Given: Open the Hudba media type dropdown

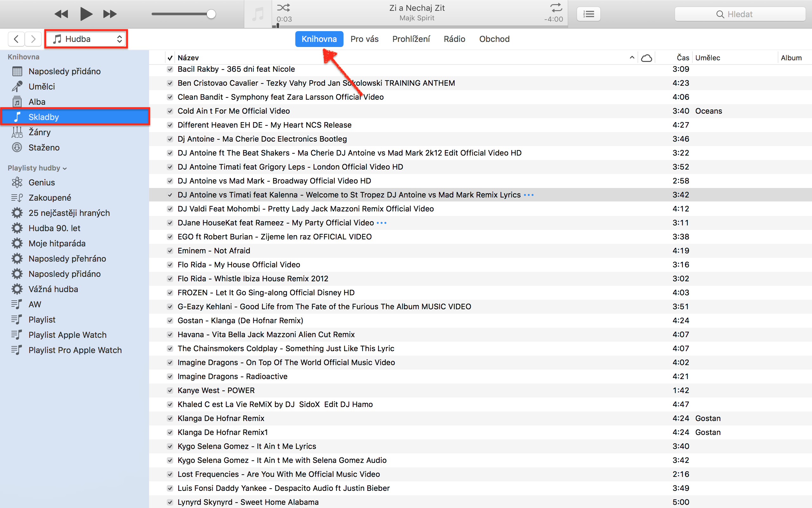Looking at the screenshot, I should 86,39.
